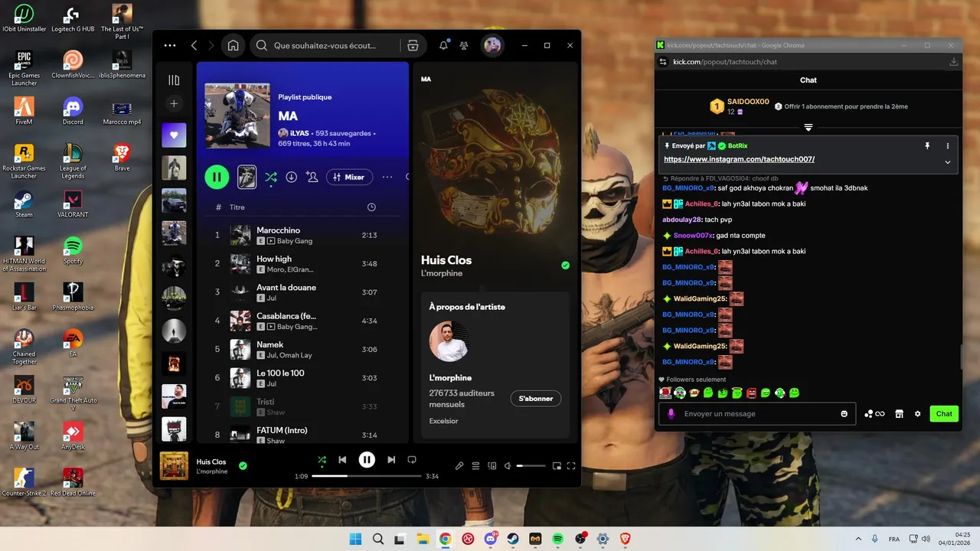
Task: Open Spotify friend activity icon
Action: (464, 45)
